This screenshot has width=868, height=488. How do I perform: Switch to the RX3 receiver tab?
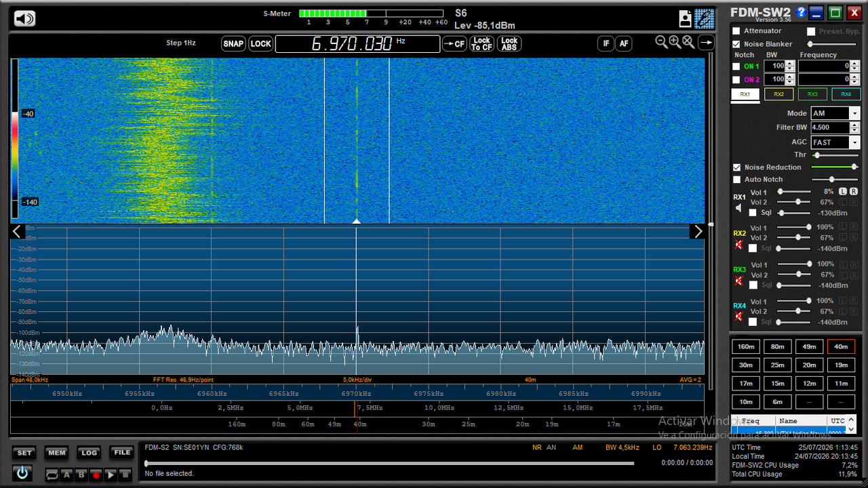(x=812, y=94)
